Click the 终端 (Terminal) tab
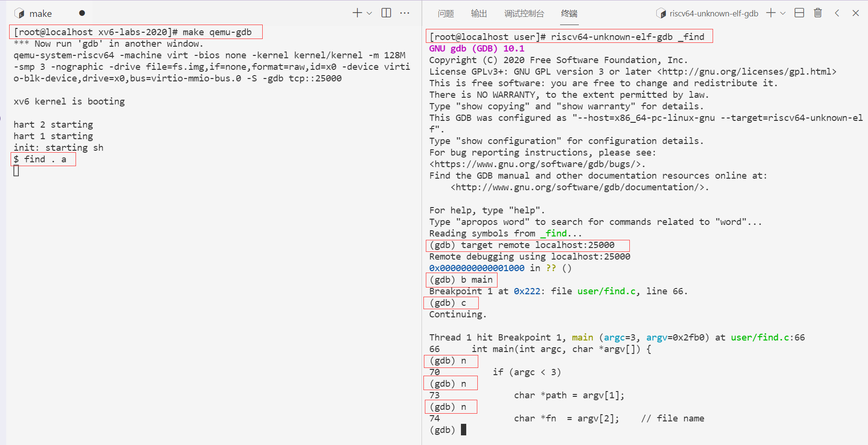Image resolution: width=868 pixels, height=445 pixels. (569, 13)
